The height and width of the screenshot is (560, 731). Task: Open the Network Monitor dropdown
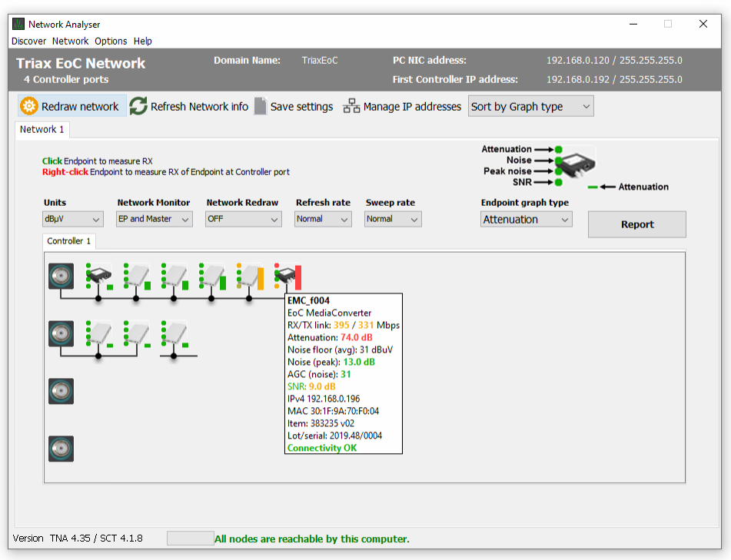pyautogui.click(x=154, y=219)
